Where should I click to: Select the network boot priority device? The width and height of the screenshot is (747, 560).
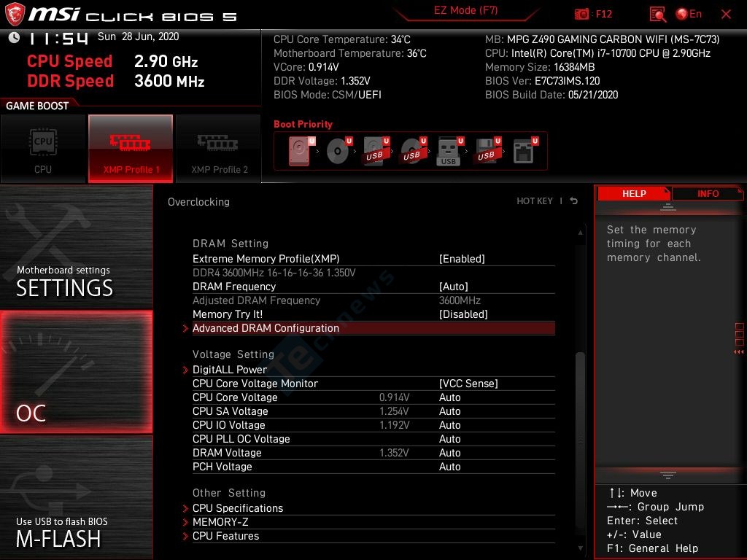(525, 151)
